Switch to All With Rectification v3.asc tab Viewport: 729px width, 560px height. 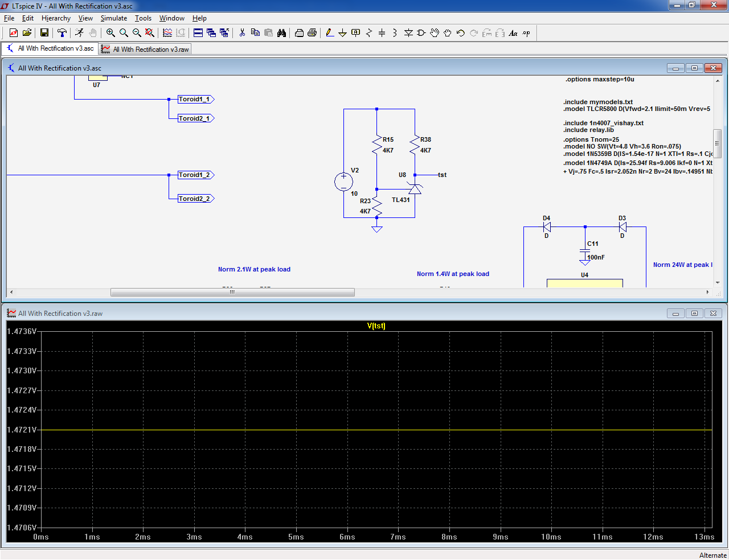[50, 48]
